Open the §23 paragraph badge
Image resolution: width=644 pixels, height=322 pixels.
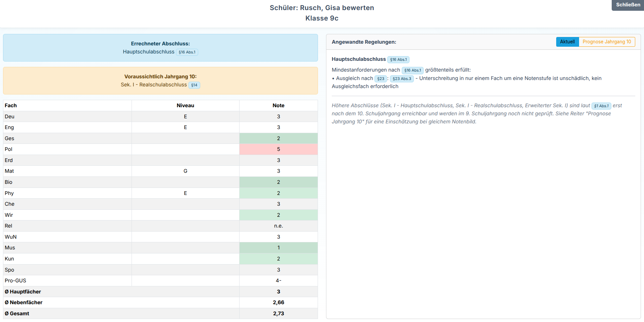coord(381,79)
